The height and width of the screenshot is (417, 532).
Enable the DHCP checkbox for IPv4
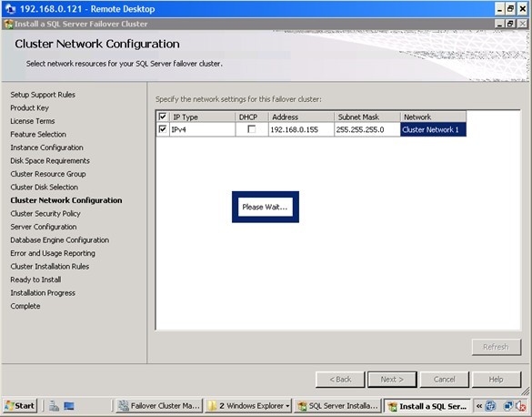[252, 129]
